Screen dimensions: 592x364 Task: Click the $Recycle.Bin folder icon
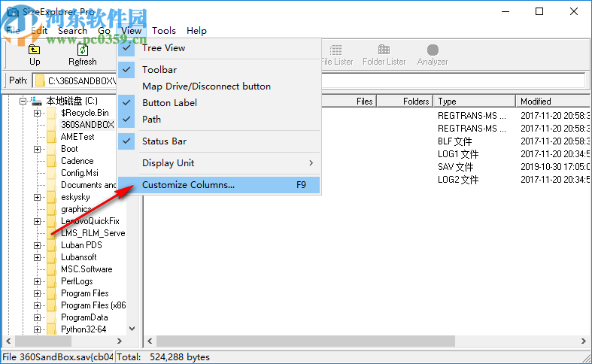[52, 113]
